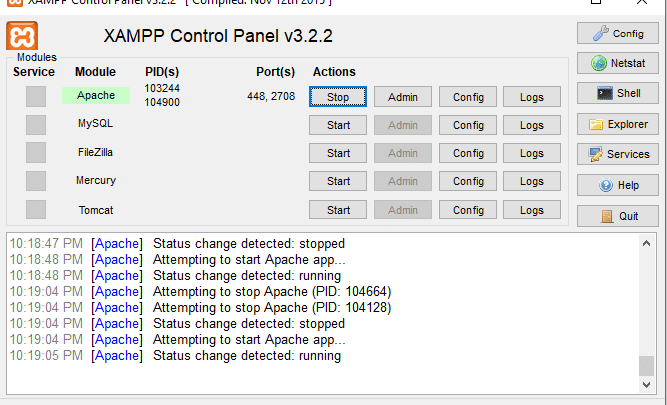Toggle the Apache service checkbox
This screenshot has width=667, height=405.
coord(36,96)
